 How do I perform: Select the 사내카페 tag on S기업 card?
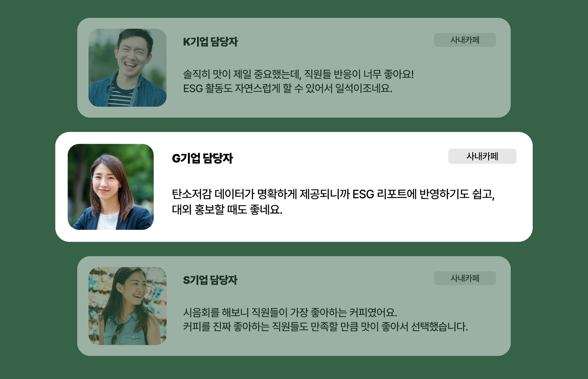point(465,278)
